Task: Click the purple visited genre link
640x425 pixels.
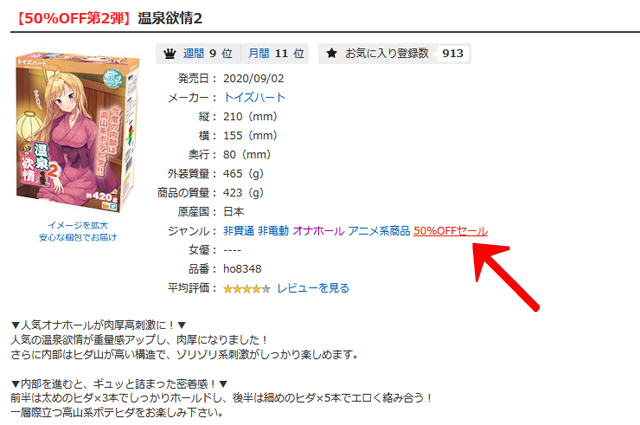Action: pyautogui.click(x=318, y=231)
